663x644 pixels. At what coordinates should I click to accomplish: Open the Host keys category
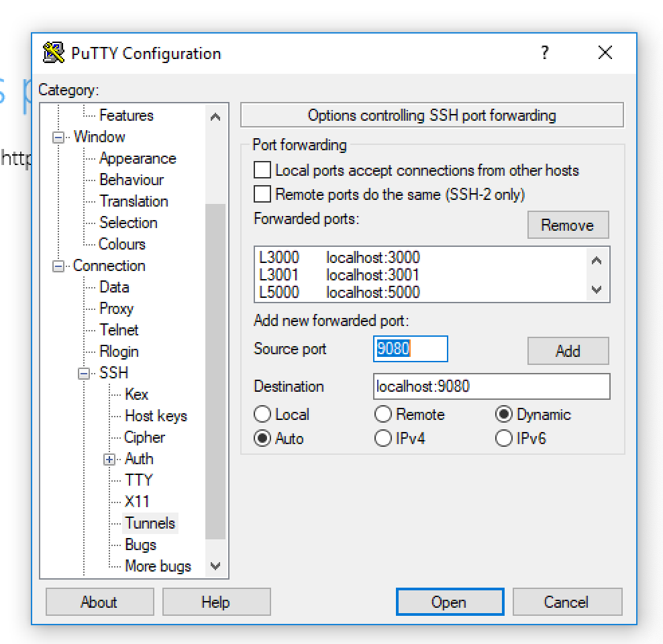tap(156, 416)
